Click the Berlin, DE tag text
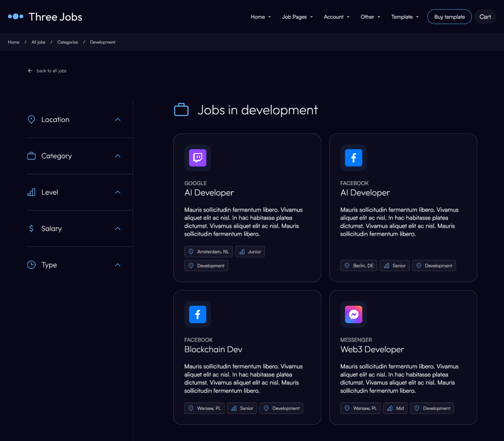Viewport: 504px width, 441px height. click(363, 266)
